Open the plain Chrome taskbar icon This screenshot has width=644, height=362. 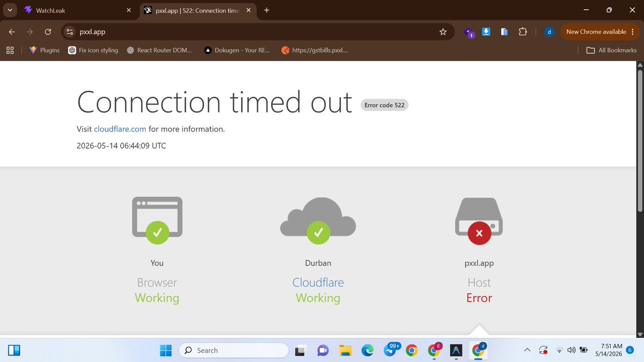[412, 350]
